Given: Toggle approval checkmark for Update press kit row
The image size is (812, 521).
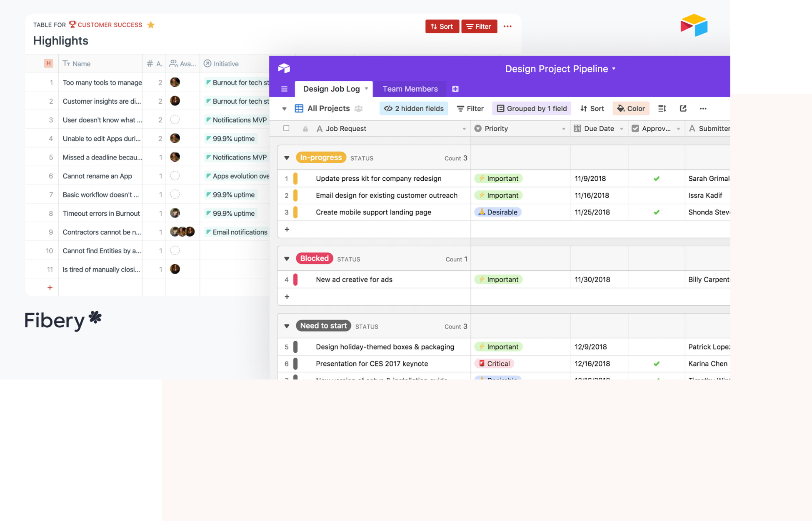Looking at the screenshot, I should [x=656, y=179].
